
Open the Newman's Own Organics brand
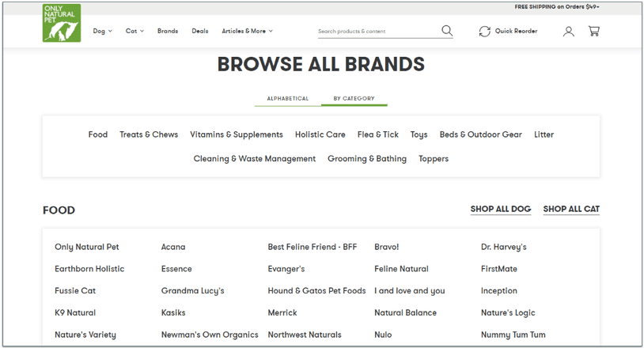coord(210,335)
